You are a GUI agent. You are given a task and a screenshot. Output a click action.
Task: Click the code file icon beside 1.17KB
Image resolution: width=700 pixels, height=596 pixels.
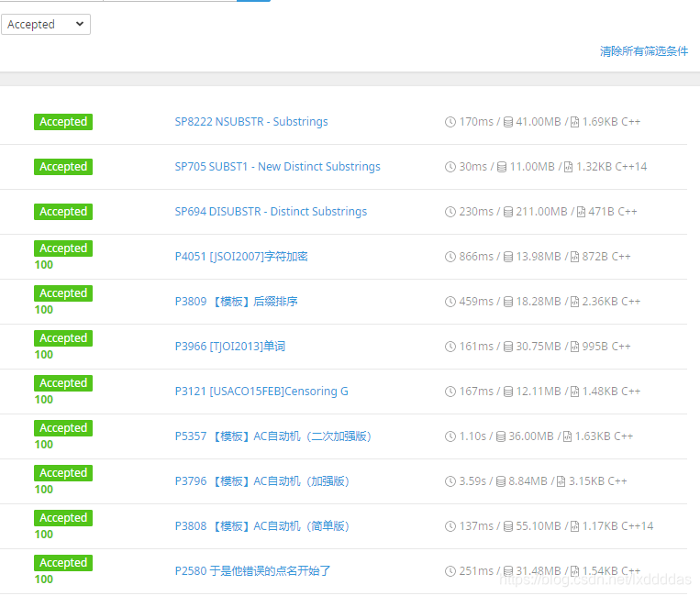574,526
